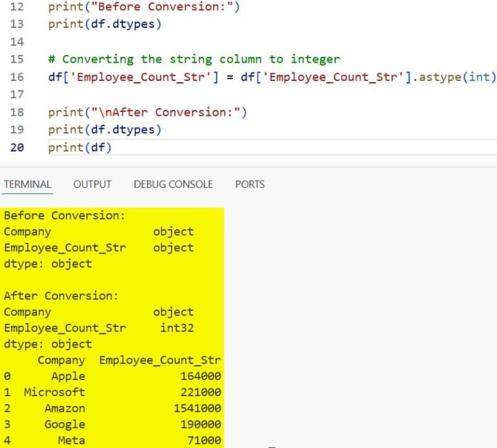The height and width of the screenshot is (448, 497).
Task: Click "Google" in terminal output
Action: 65,424
